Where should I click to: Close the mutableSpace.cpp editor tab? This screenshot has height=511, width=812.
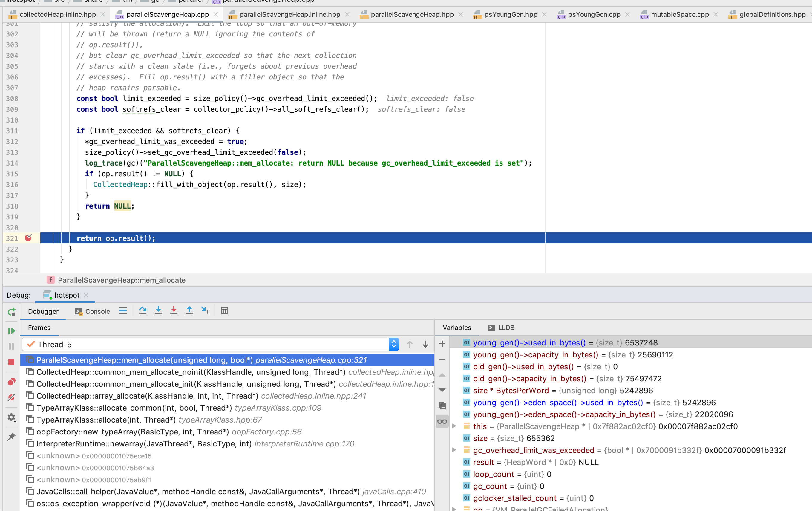click(x=716, y=15)
